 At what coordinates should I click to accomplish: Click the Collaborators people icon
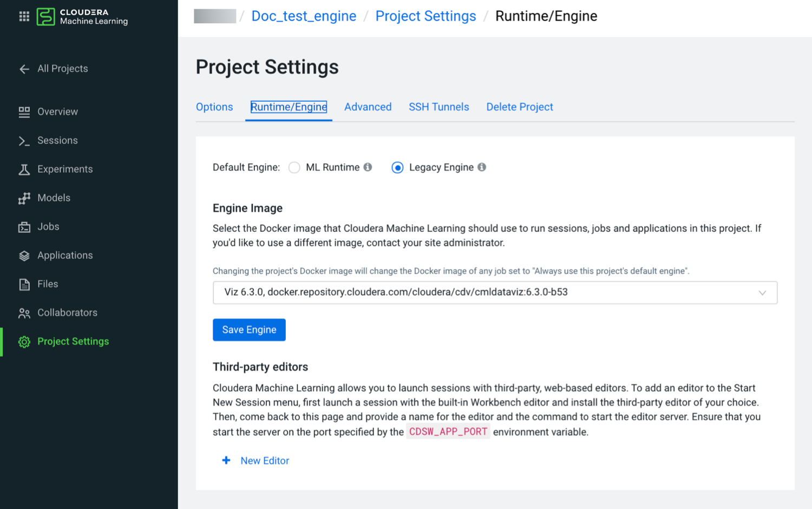(24, 313)
